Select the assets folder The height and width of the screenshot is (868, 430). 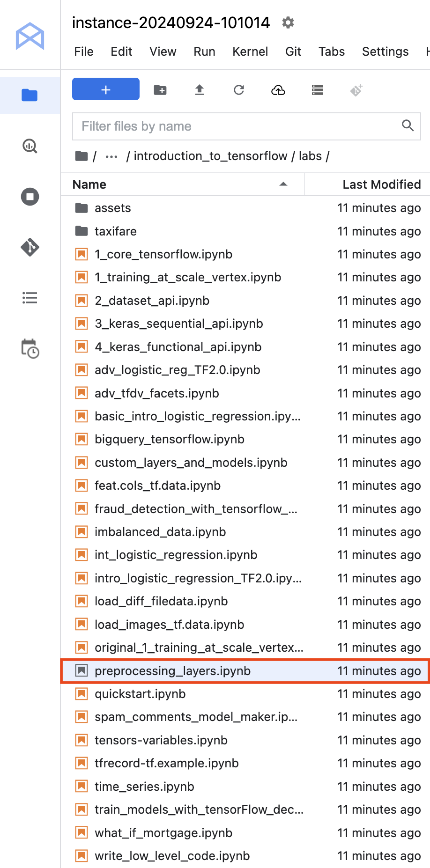click(x=245, y=208)
